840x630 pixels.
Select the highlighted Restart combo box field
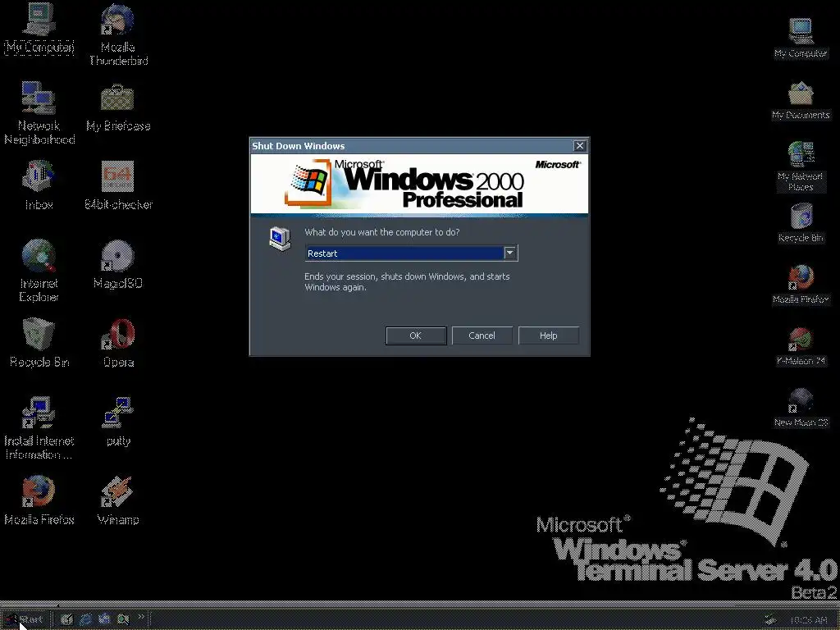411,253
